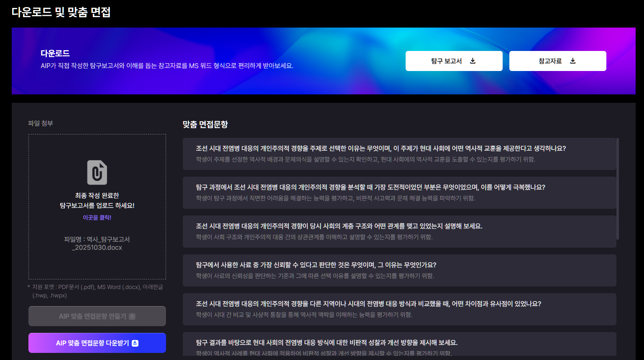Screen dimensions: 644x360
Task: Download the 탐구 보고서 report
Action: 454,61
